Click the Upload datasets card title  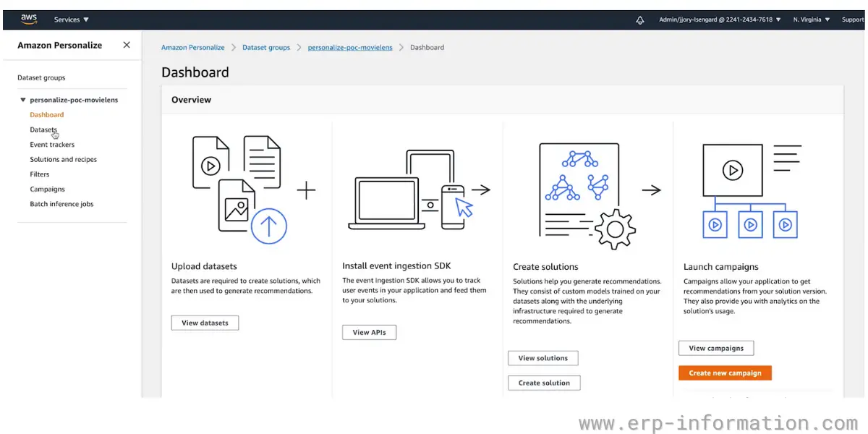tap(204, 266)
